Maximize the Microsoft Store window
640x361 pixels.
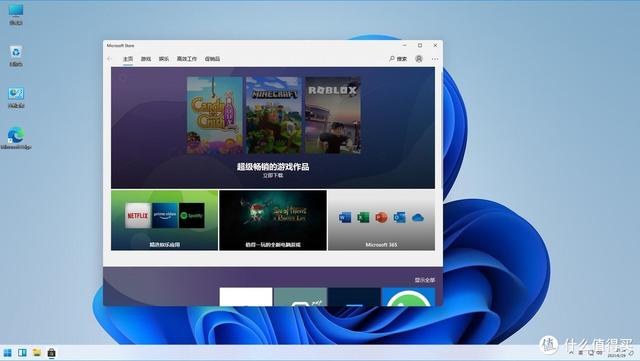(420, 45)
